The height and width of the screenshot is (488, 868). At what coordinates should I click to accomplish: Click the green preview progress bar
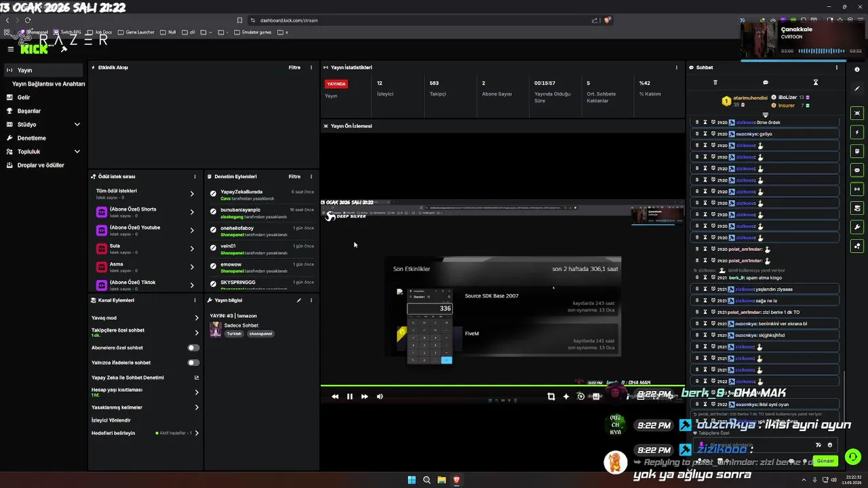pyautogui.click(x=502, y=387)
